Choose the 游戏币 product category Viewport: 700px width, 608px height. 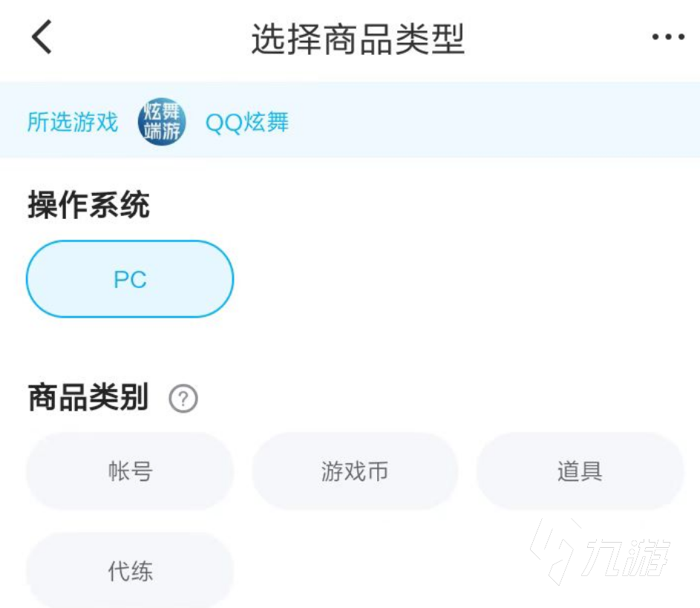[x=355, y=471]
